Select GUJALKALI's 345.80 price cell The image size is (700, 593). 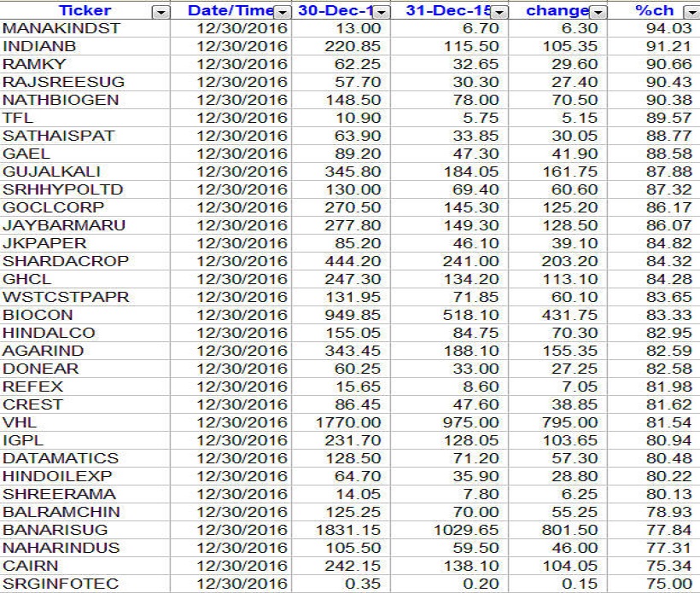click(x=341, y=172)
